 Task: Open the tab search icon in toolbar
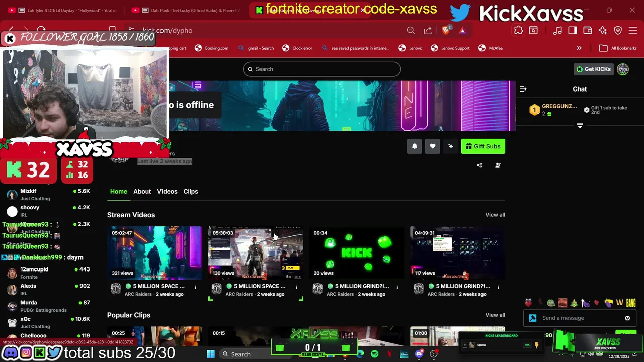[x=533, y=30]
